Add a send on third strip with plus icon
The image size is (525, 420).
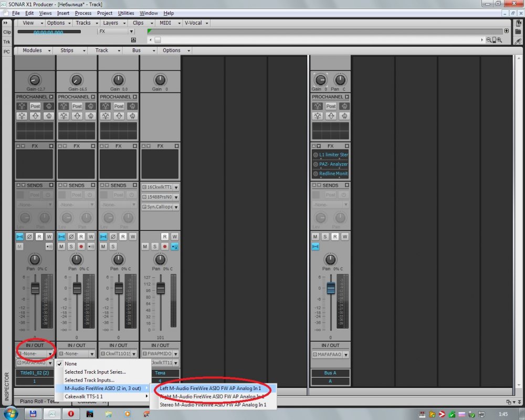pos(135,185)
